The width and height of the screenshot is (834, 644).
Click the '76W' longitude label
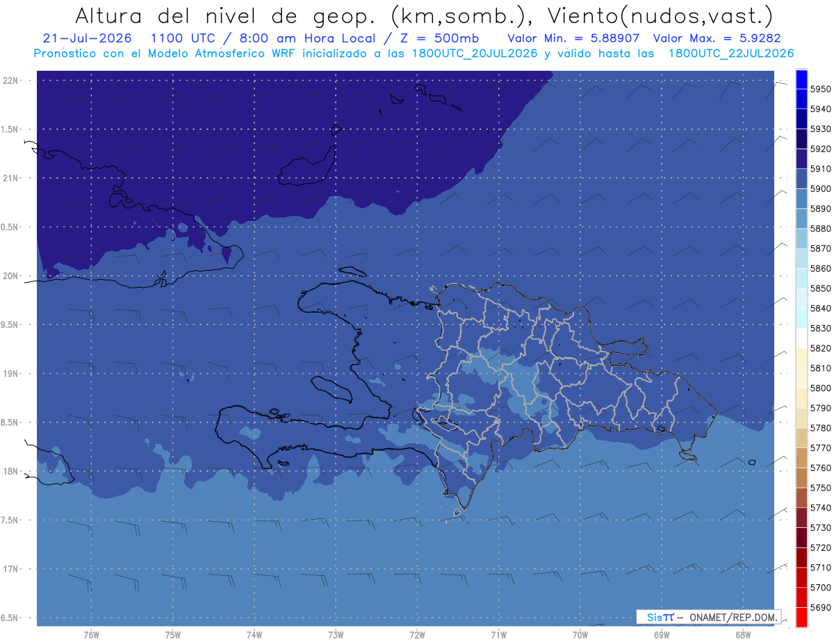coord(91,634)
